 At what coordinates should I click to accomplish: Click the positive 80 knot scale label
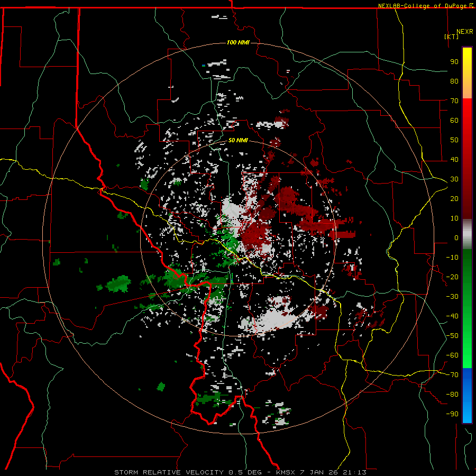point(454,81)
